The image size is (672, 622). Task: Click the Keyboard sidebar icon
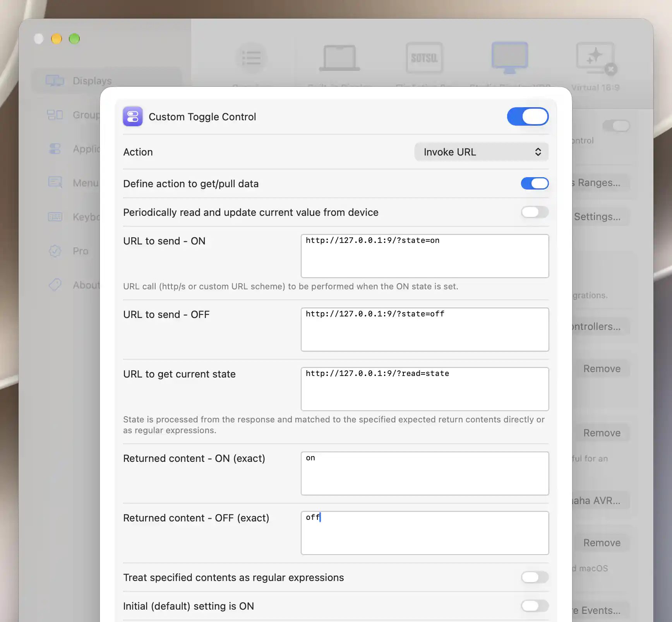[55, 217]
